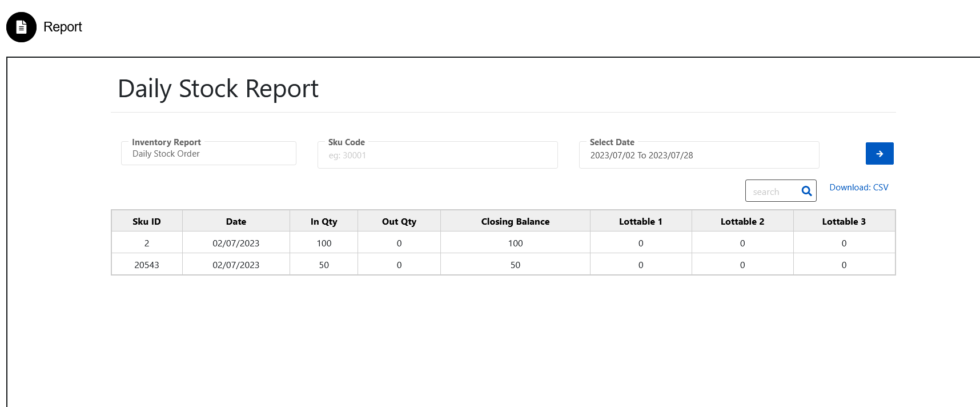Click the Lottable 2 column header
Screen dimensions: 980x407
click(x=742, y=221)
